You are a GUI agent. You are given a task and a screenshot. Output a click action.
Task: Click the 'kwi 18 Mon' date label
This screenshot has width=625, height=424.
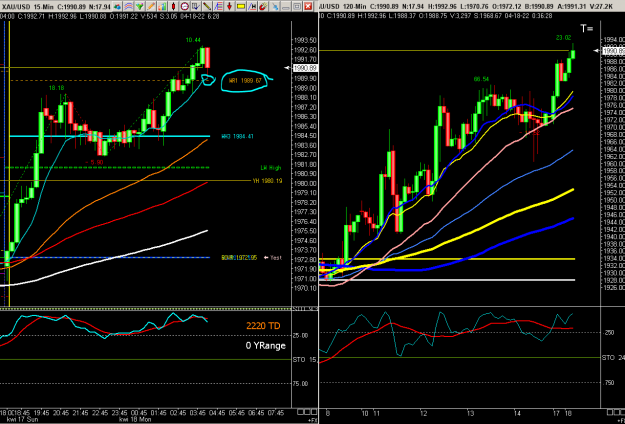click(x=133, y=420)
